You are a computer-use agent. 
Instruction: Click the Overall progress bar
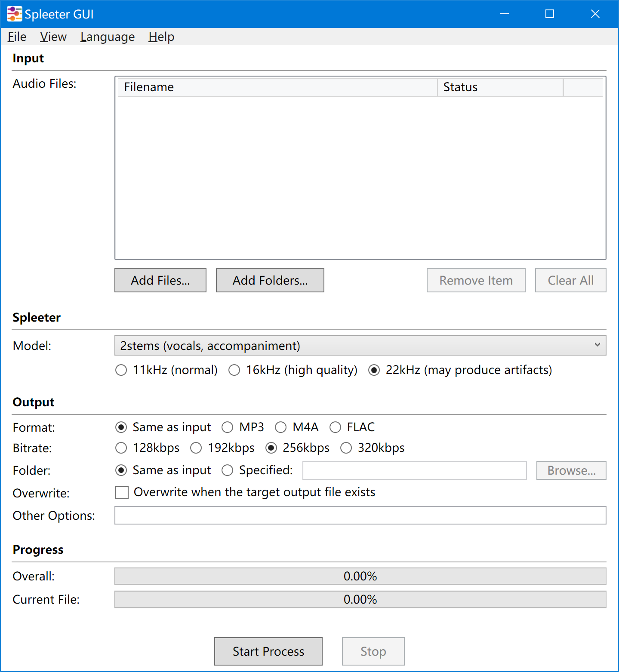click(x=360, y=576)
